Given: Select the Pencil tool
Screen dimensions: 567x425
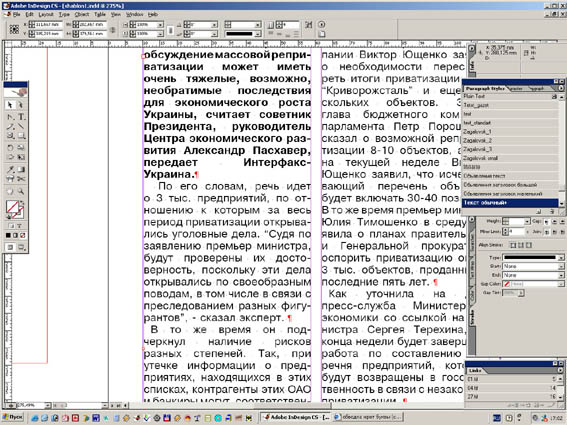Looking at the screenshot, I should click(10, 127).
